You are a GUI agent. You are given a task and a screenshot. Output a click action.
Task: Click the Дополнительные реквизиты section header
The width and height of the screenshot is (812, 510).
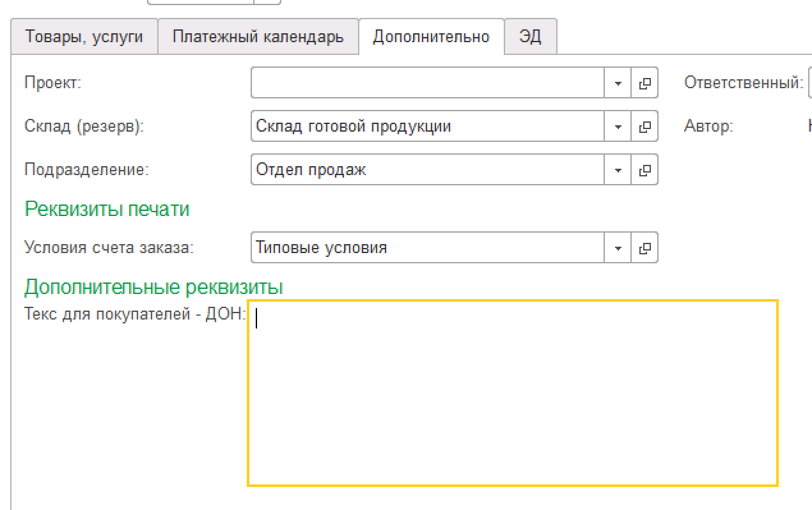(x=153, y=287)
